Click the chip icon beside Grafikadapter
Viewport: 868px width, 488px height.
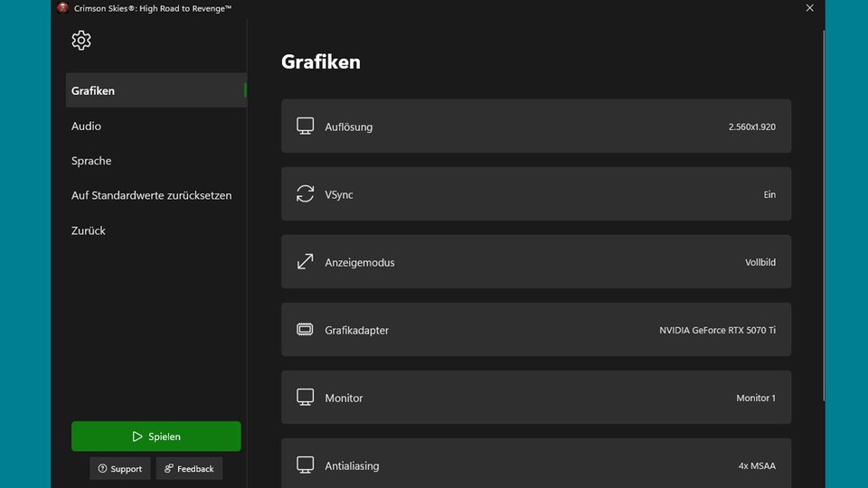pos(305,330)
